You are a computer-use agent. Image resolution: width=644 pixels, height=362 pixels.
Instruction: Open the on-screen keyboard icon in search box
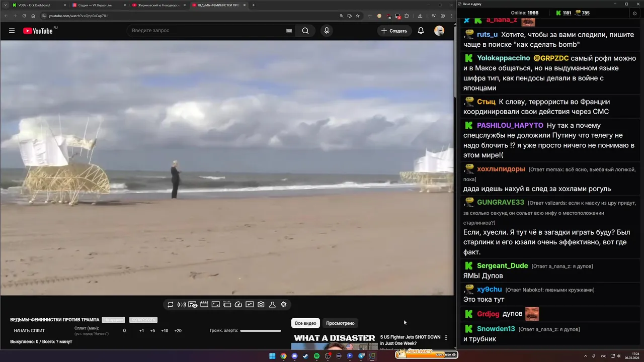point(289,31)
